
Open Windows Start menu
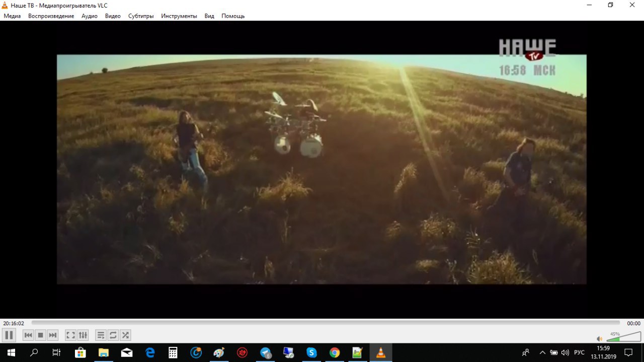pyautogui.click(x=11, y=352)
